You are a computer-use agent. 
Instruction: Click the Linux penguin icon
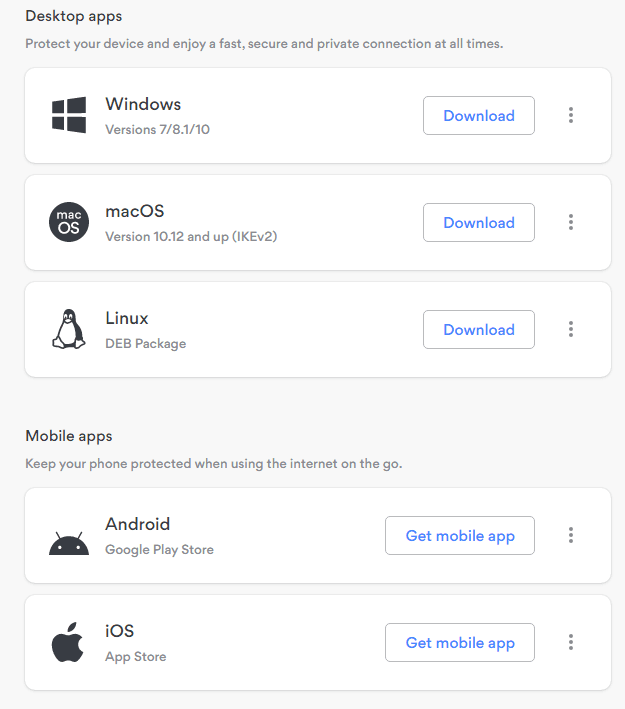69,329
